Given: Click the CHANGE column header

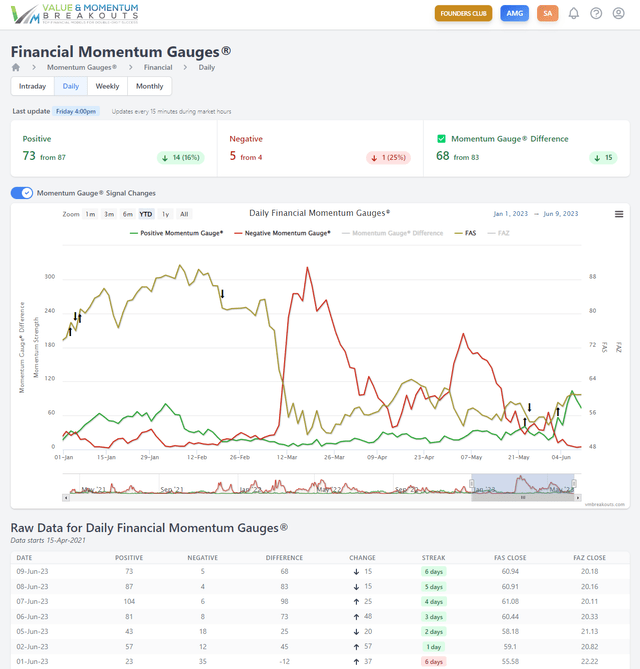Looking at the screenshot, I should (x=362, y=558).
